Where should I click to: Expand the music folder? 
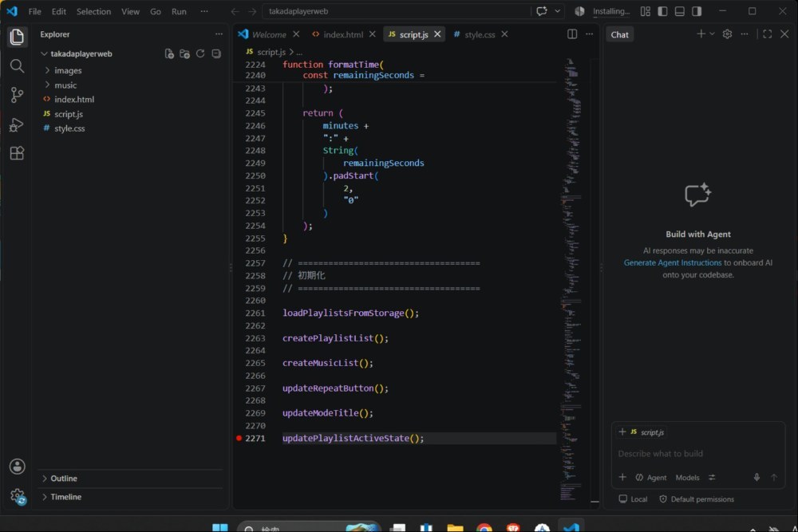point(65,85)
